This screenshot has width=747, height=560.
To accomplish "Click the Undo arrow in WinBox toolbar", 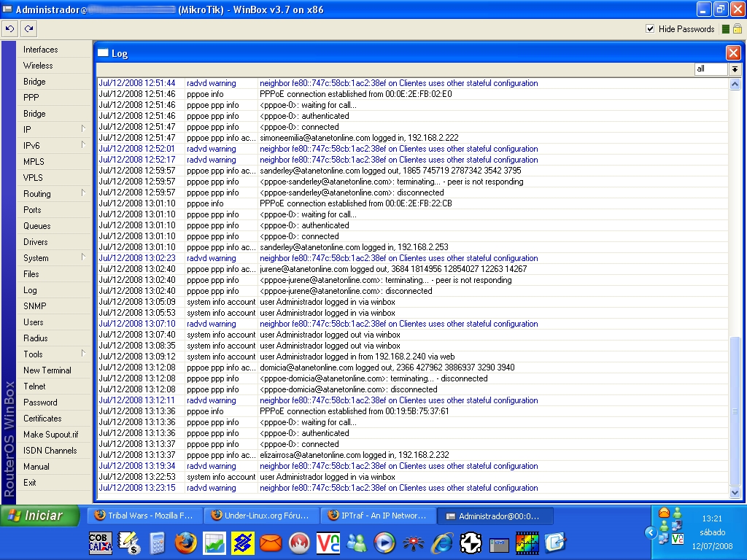I will coord(9,29).
